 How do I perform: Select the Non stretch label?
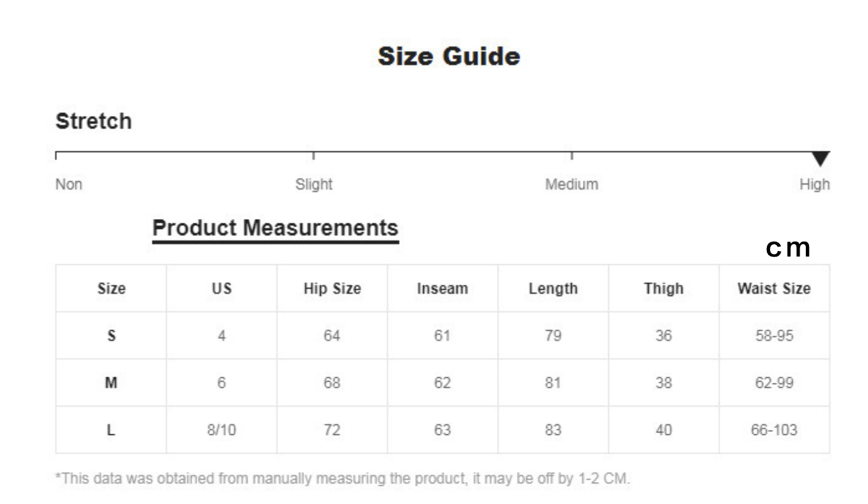(69, 185)
